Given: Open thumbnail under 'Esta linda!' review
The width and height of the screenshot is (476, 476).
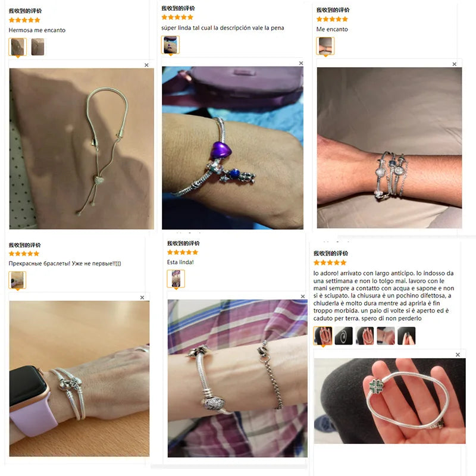Looking at the screenshot, I should (x=176, y=278).
